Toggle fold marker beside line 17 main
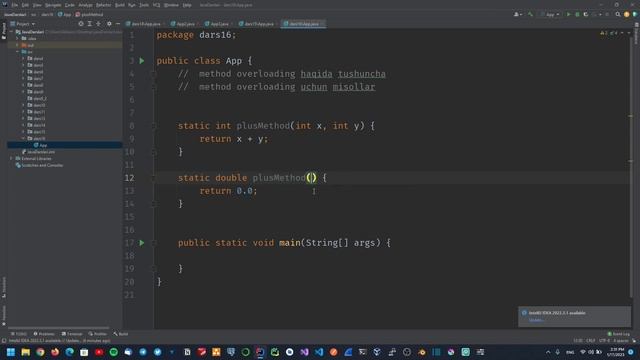 pos(154,243)
